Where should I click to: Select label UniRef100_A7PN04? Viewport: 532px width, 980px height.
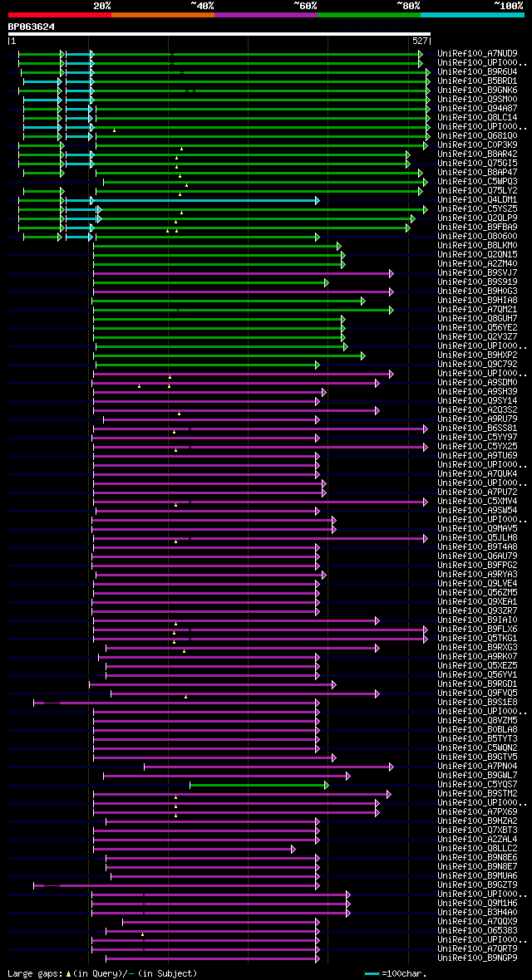point(477,767)
